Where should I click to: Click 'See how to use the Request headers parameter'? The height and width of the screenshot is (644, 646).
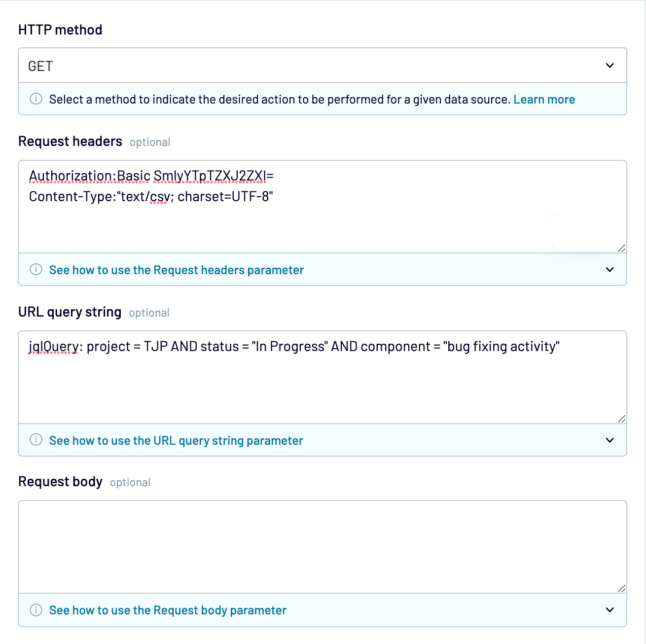pos(176,270)
